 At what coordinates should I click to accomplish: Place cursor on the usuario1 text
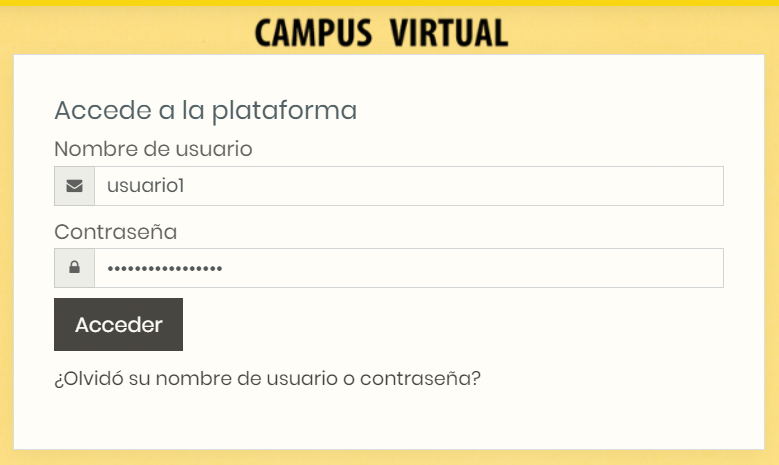pos(146,186)
